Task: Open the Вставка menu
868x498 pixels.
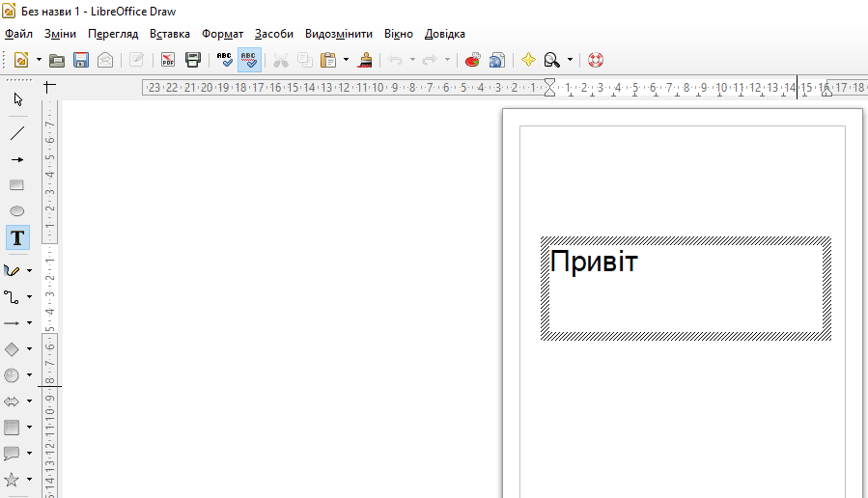Action: click(x=170, y=34)
